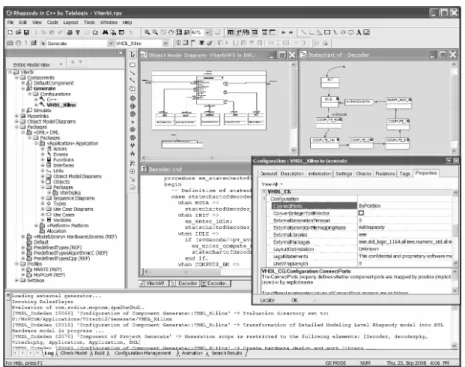Click the Events icon in browser tree
The height and width of the screenshot is (367, 465).
click(49, 154)
